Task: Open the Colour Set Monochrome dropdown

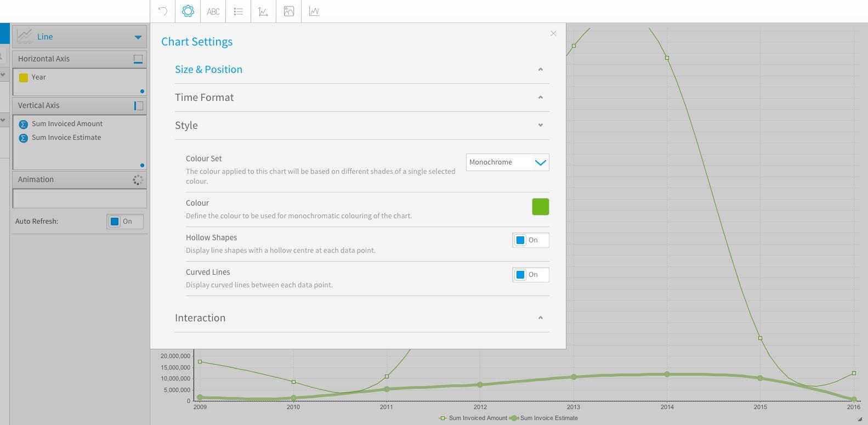Action: click(507, 162)
